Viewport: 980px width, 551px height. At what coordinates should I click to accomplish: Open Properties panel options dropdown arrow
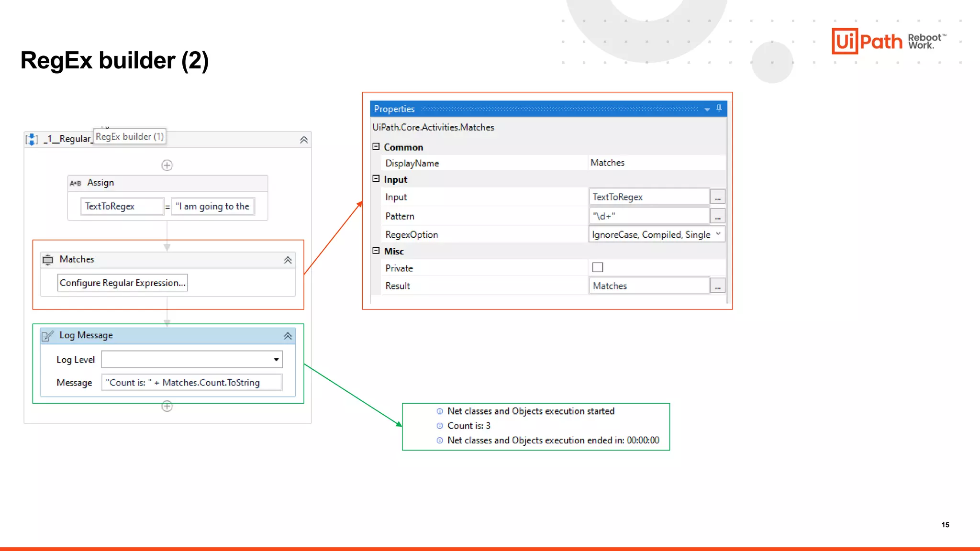707,110
